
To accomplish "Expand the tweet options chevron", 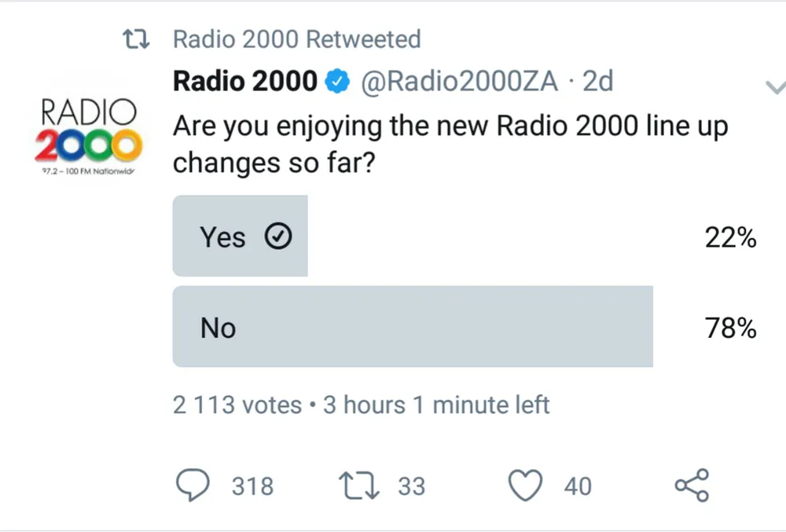I will [x=774, y=86].
